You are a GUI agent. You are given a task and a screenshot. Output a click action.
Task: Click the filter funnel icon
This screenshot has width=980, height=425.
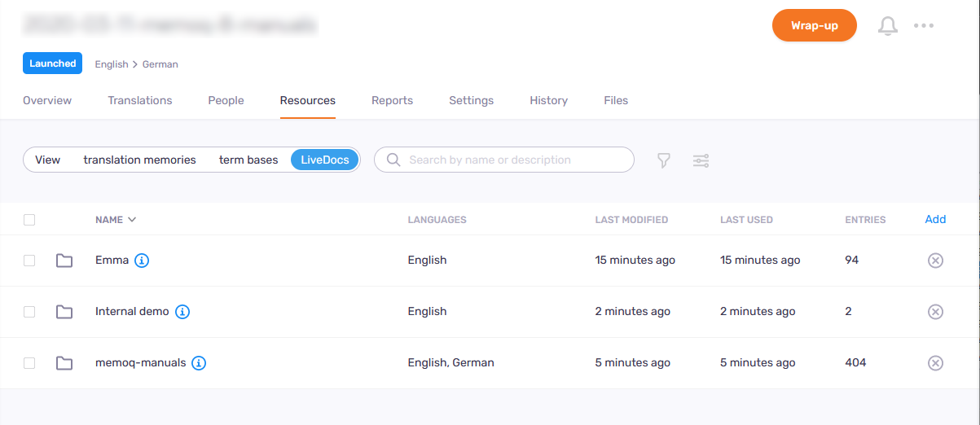tap(664, 160)
